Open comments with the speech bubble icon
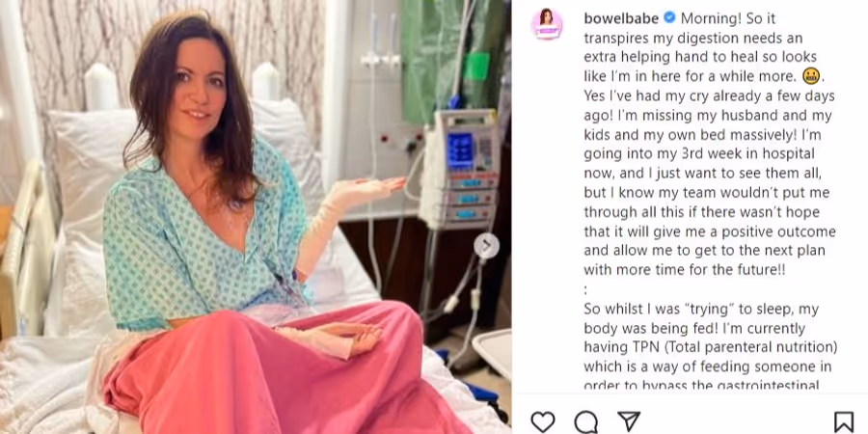 click(x=585, y=421)
